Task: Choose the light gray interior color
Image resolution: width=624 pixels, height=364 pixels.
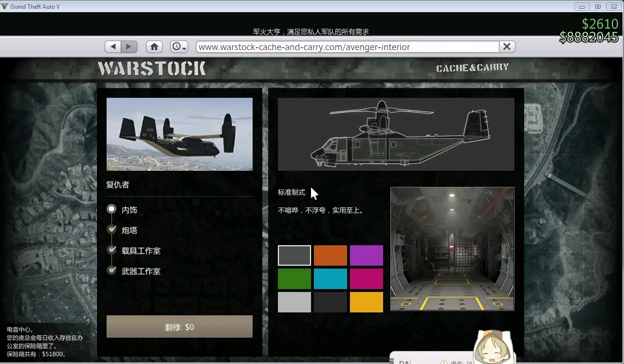Action: click(294, 302)
